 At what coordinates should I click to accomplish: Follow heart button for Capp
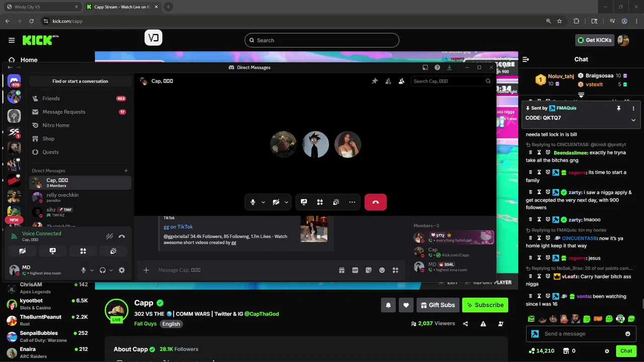[406, 305]
